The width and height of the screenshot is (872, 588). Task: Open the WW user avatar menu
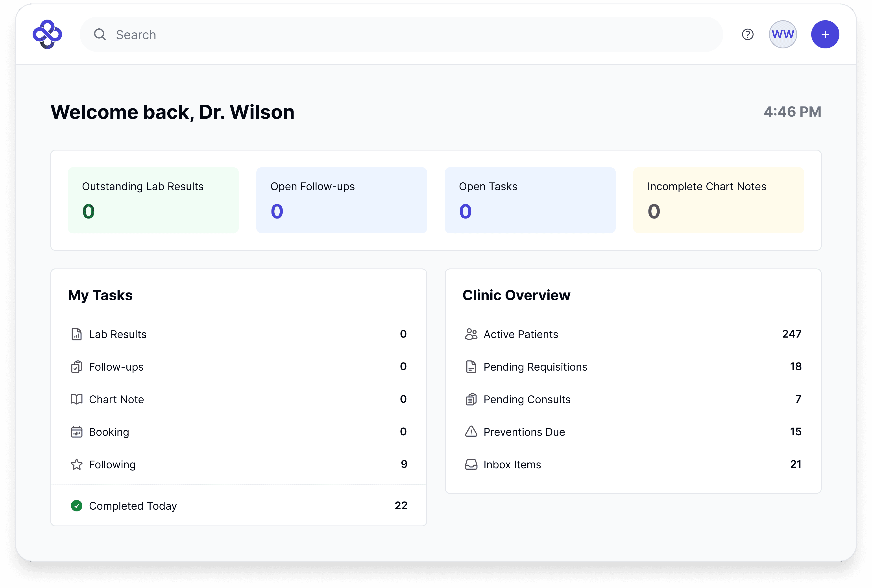pyautogui.click(x=783, y=35)
